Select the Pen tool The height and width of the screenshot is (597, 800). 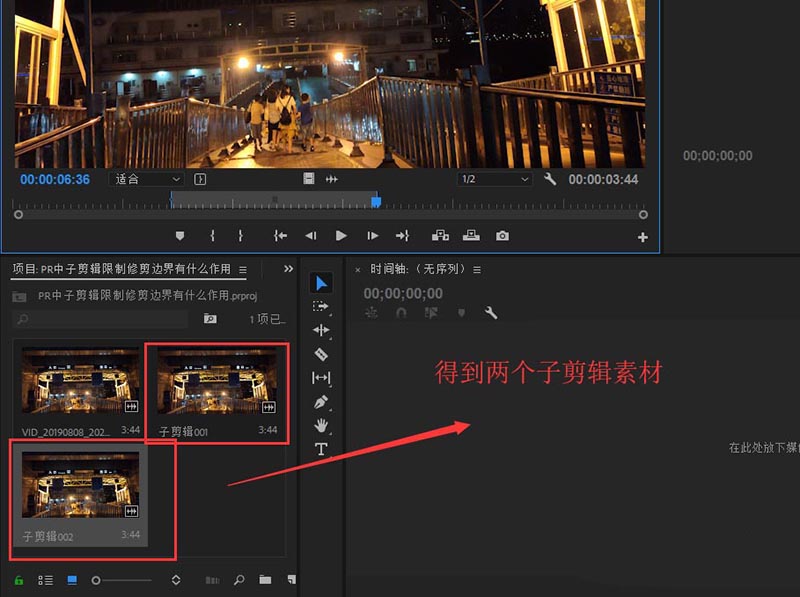(321, 402)
